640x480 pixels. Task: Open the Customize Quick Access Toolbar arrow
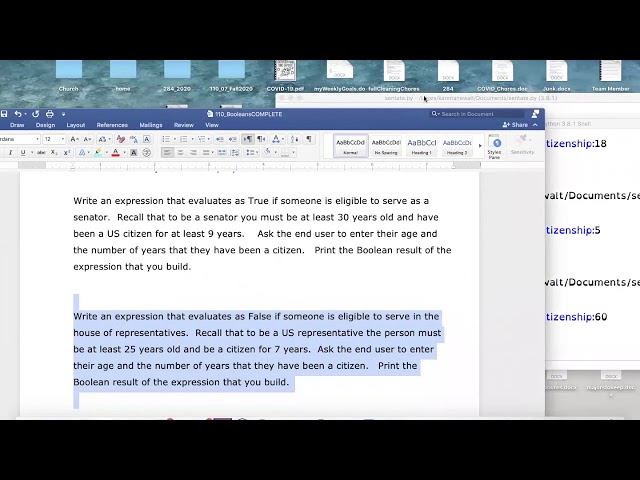click(63, 114)
